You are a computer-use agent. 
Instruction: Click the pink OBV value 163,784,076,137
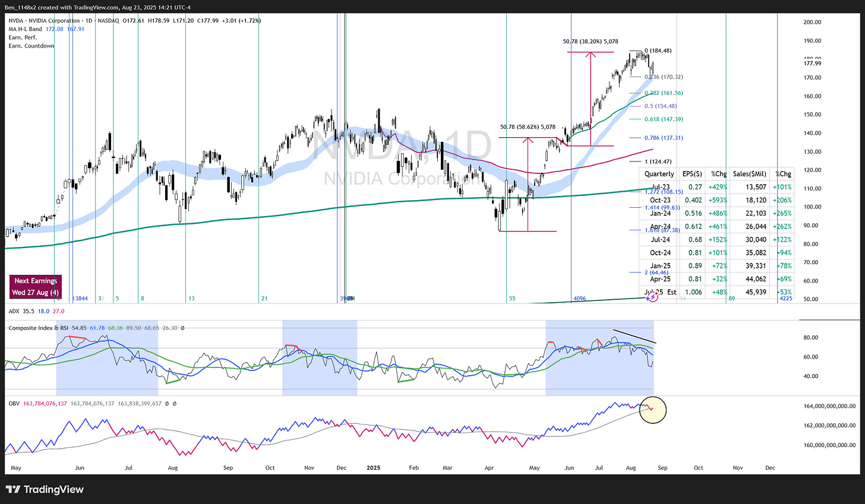(45, 404)
